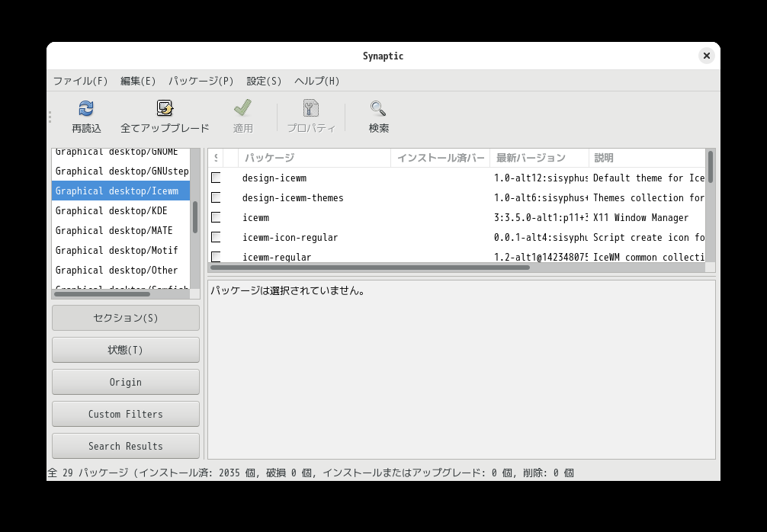The width and height of the screenshot is (767, 532).
Task: Click the description 'Script create icon fo'
Action: coord(649,238)
